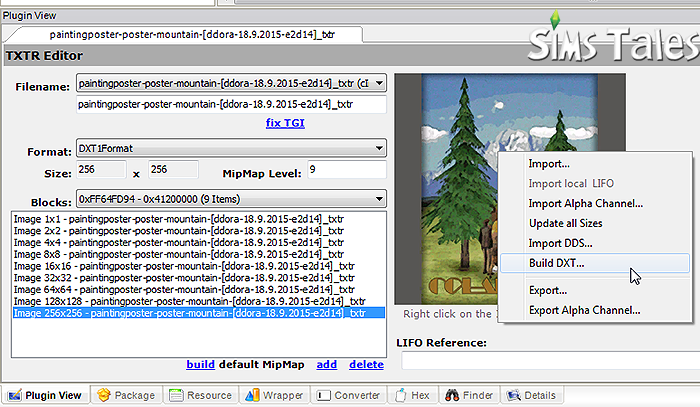This screenshot has height=407, width=700.
Task: Switch to the Package tab icon
Action: click(104, 395)
